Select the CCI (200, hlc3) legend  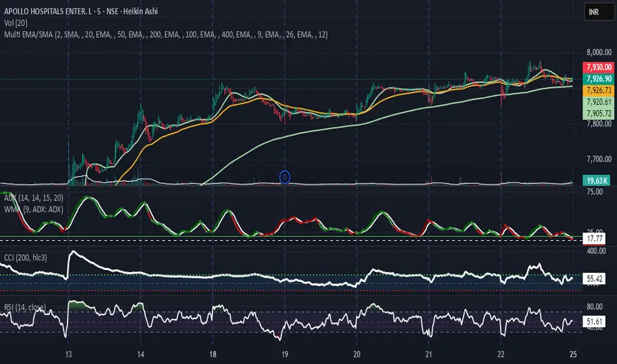(28, 257)
